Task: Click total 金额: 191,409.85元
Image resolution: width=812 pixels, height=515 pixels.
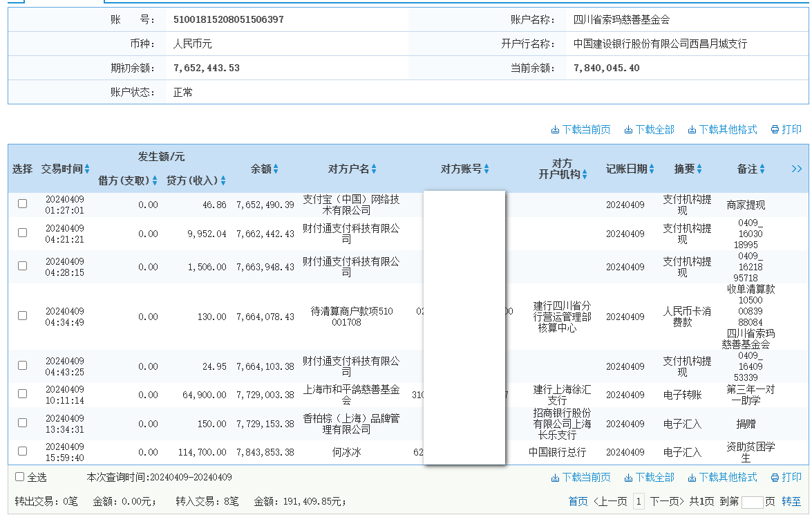Action: (300, 502)
